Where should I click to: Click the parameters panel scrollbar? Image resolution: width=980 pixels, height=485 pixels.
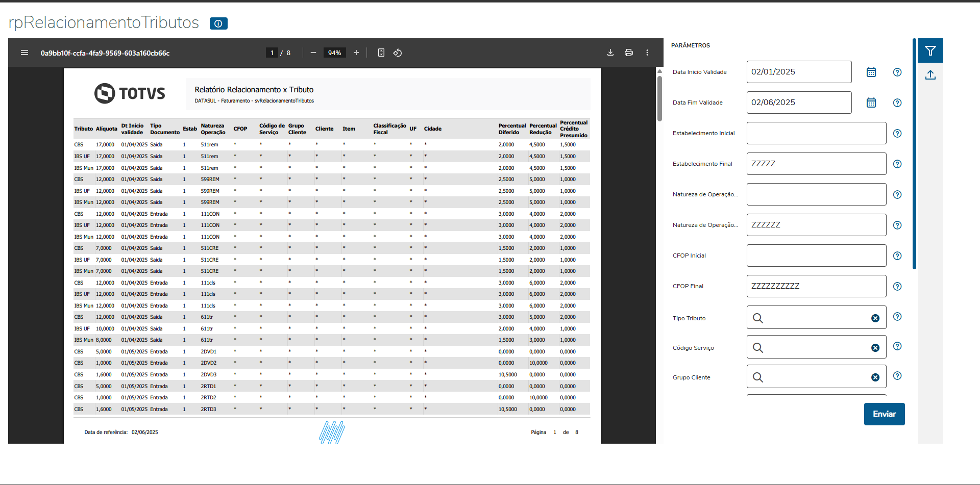point(914,154)
